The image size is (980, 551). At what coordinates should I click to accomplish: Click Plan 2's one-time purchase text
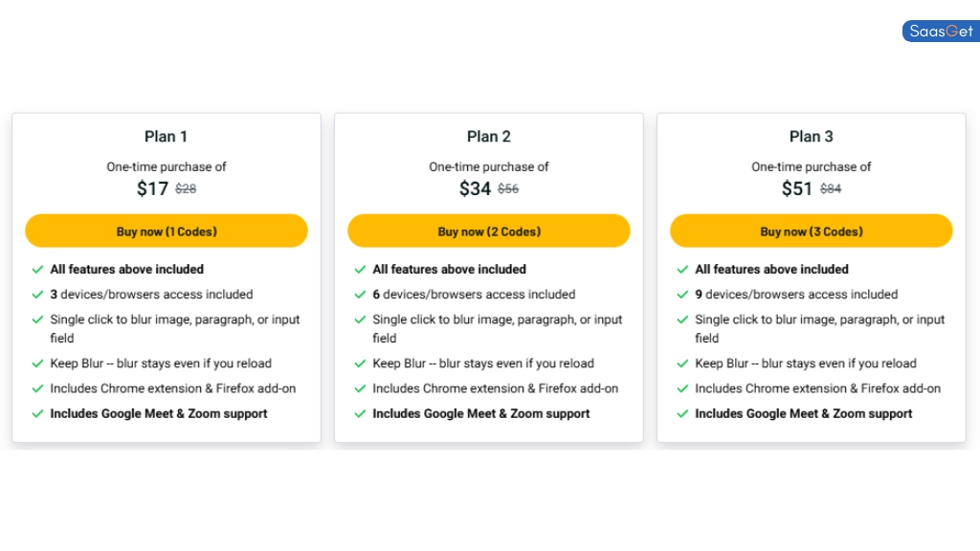point(489,166)
